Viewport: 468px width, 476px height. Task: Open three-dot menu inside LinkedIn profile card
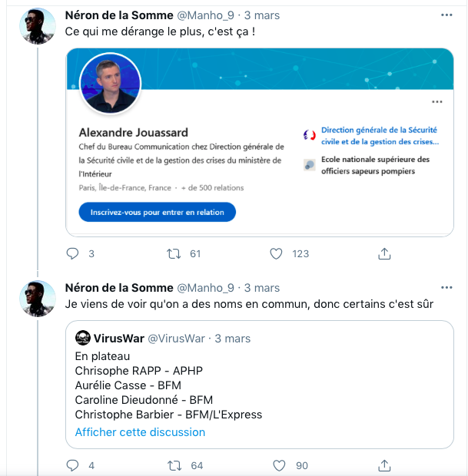point(437,101)
